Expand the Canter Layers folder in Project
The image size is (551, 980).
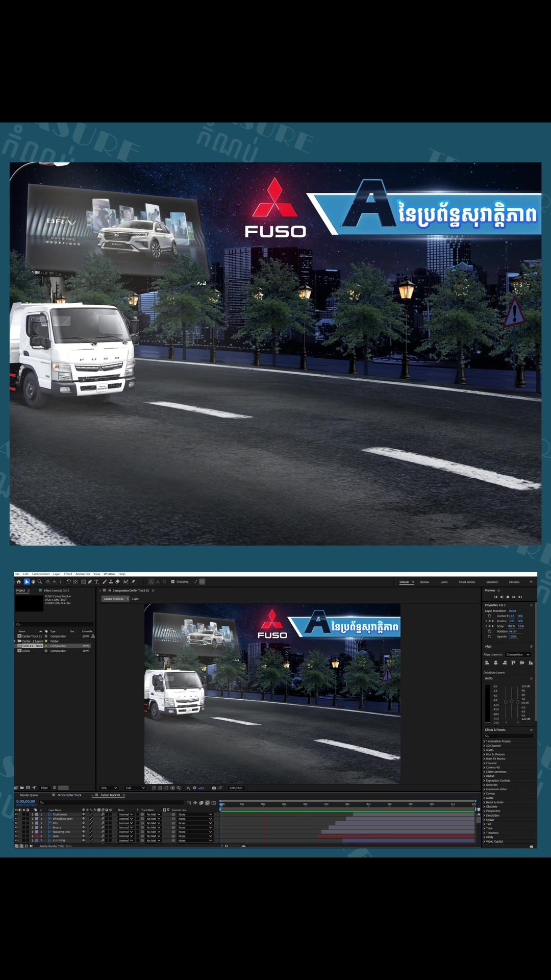pyautogui.click(x=15, y=641)
